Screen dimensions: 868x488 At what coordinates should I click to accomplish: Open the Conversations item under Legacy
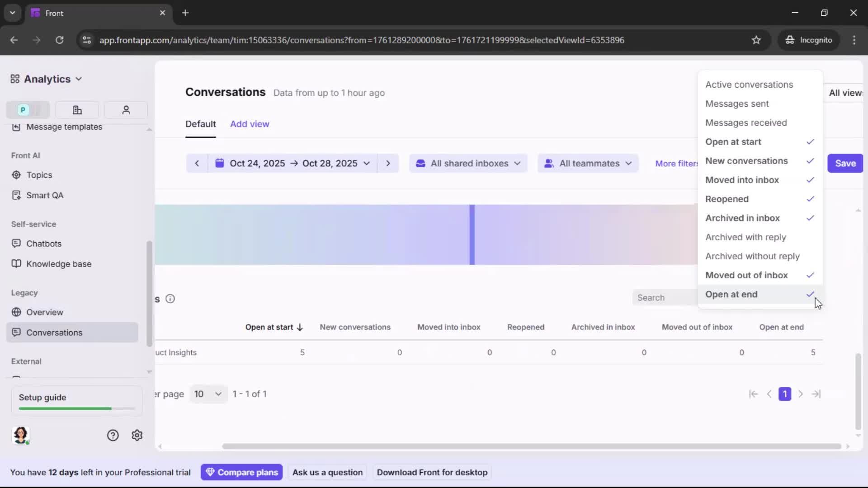click(54, 332)
